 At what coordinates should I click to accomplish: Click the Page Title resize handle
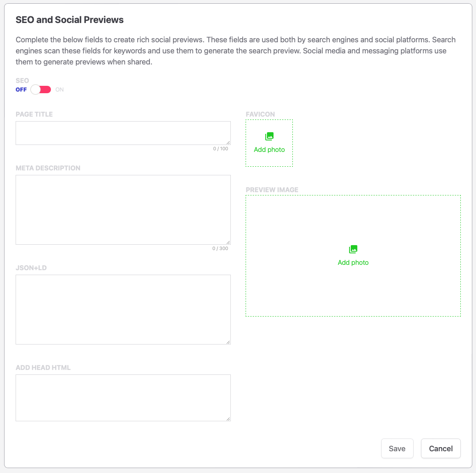pos(228,142)
